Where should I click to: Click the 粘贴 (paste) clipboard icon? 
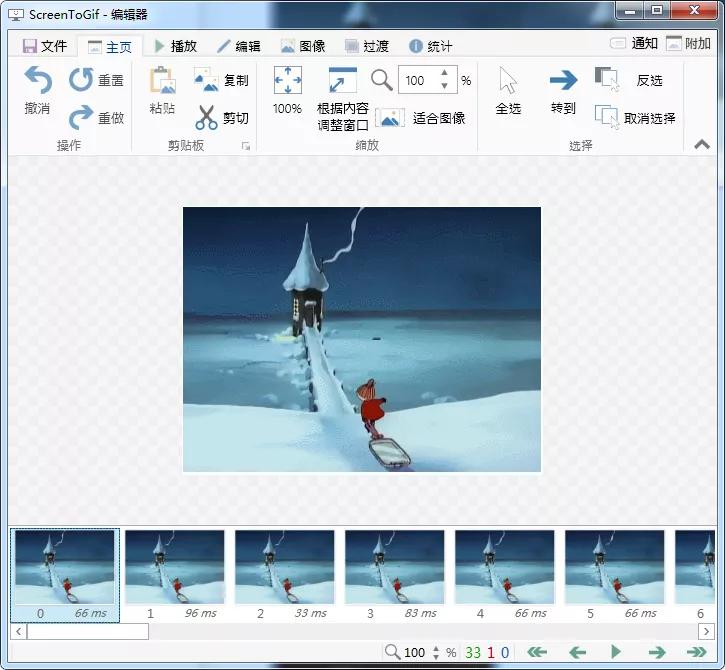click(x=162, y=82)
